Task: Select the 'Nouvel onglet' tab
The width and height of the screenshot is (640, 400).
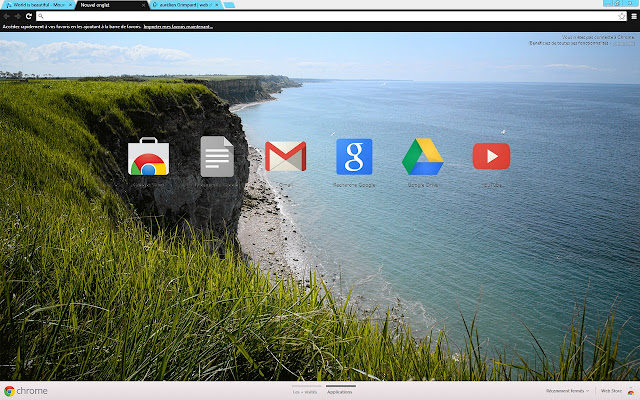Action: pyautogui.click(x=110, y=5)
